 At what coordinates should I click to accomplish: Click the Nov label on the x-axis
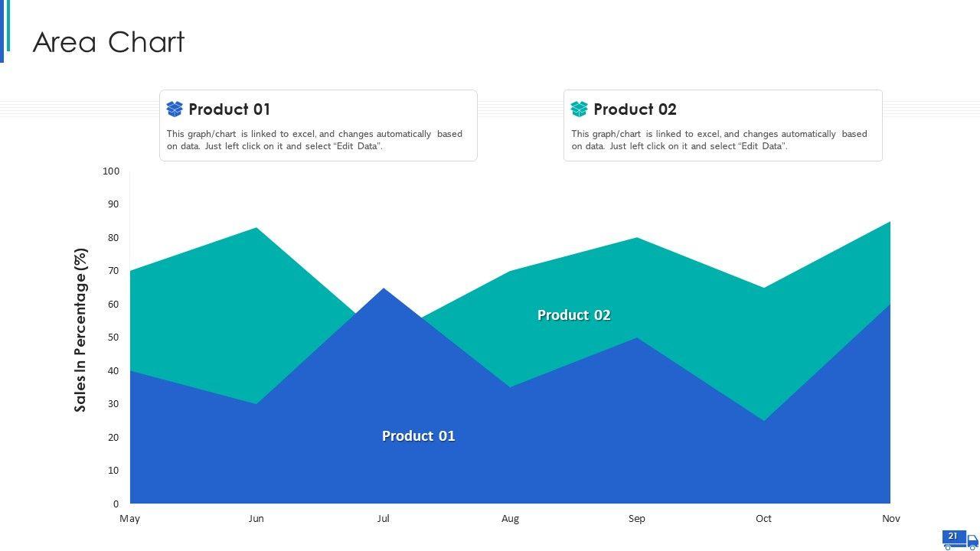[890, 519]
